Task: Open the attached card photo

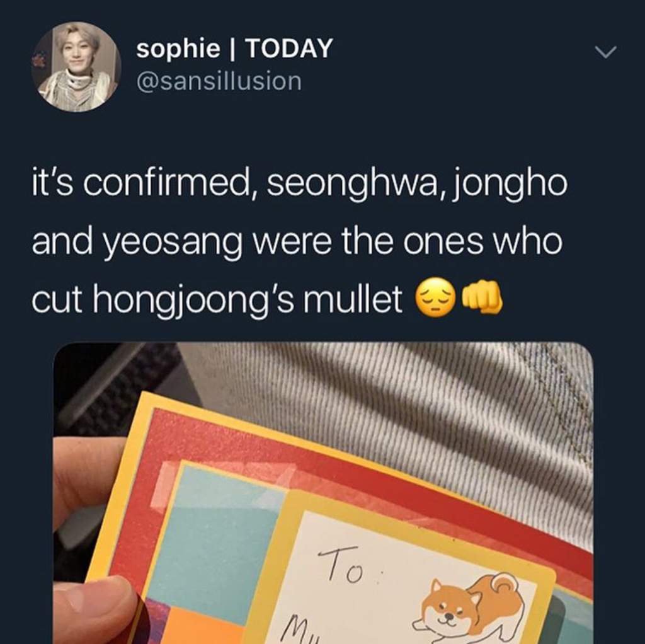Action: tap(323, 493)
